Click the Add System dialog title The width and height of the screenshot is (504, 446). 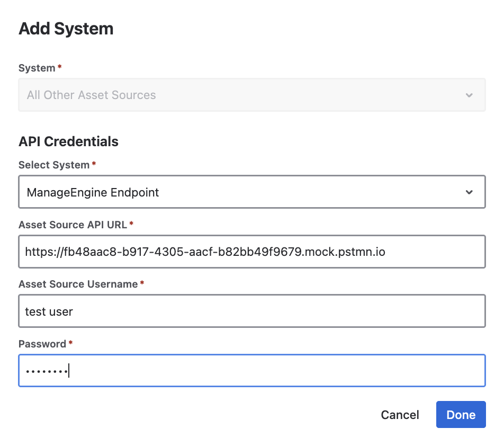click(66, 29)
